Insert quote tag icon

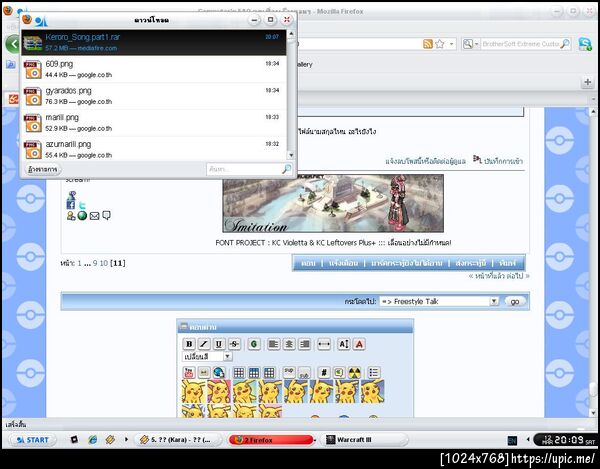(x=339, y=372)
